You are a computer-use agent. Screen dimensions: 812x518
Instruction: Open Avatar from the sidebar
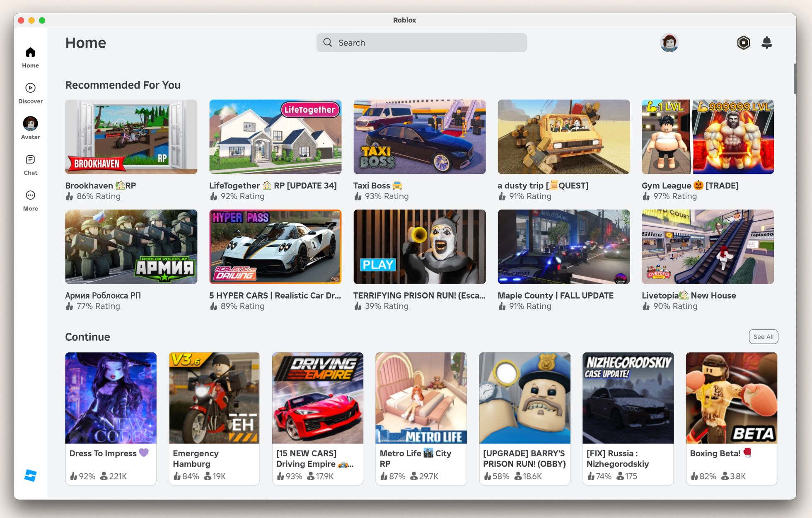pyautogui.click(x=30, y=124)
